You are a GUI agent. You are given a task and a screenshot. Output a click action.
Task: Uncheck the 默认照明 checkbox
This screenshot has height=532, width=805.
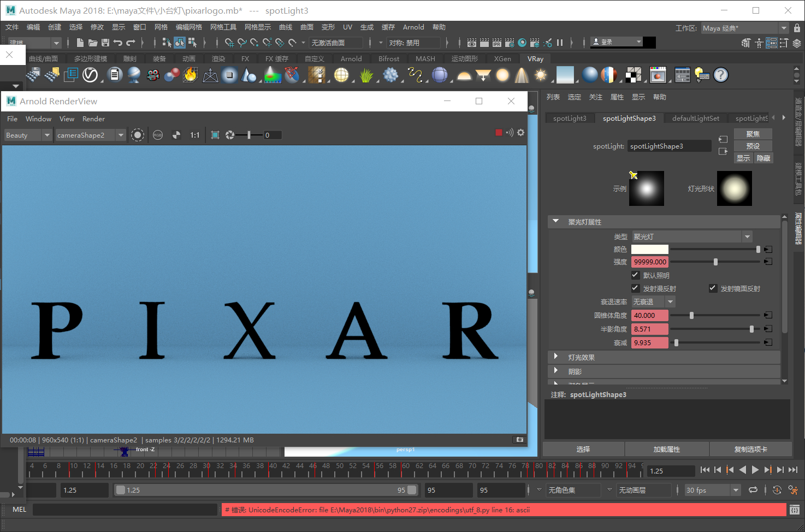635,275
